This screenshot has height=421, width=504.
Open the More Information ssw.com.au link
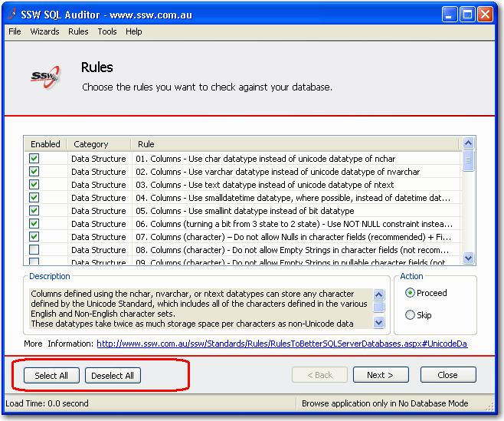pos(281,344)
